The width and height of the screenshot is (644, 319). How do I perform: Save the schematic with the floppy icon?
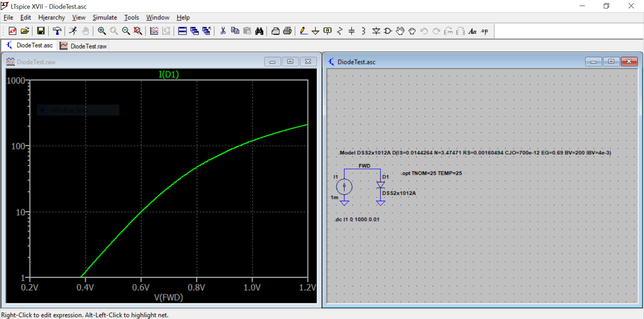click(41, 31)
